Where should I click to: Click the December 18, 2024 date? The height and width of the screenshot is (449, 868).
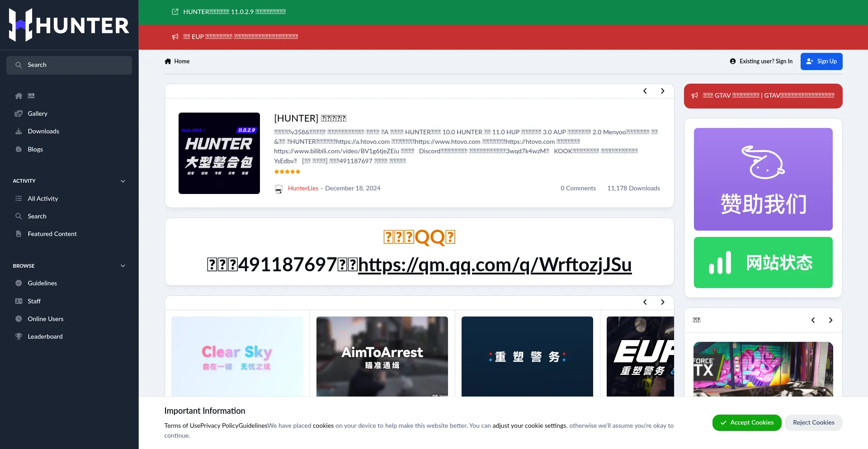click(x=353, y=189)
